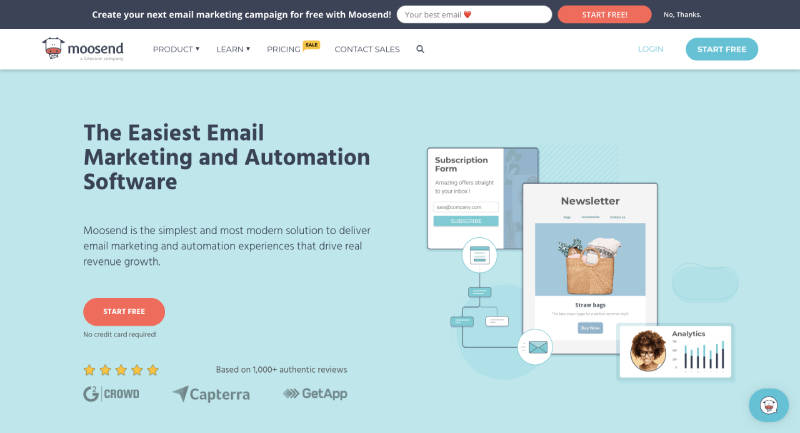Click 'No credit card required' text
The height and width of the screenshot is (433, 800).
(120, 335)
